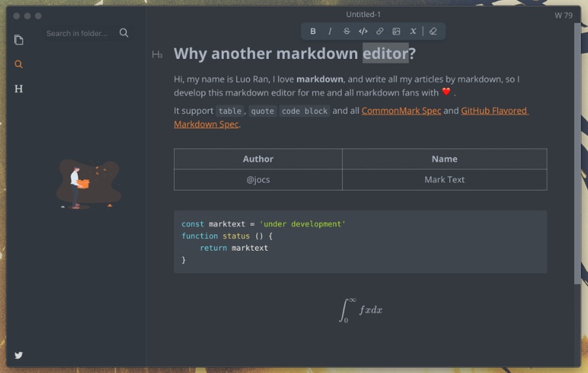
Task: Click the red heart emoji
Action: pyautogui.click(x=446, y=91)
